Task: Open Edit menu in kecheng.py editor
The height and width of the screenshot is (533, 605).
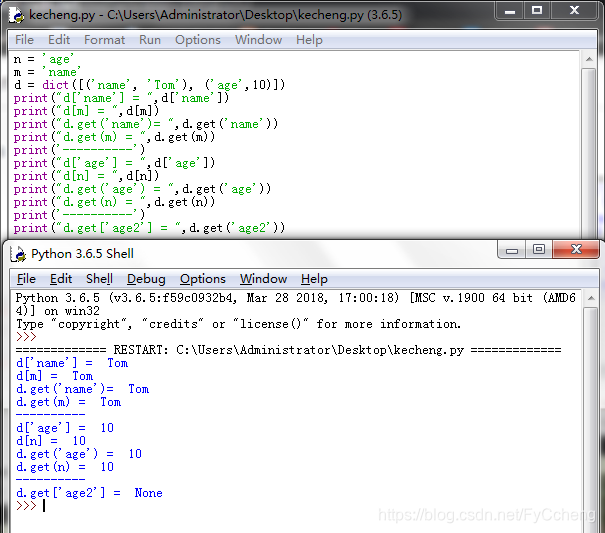Action: click(x=59, y=40)
